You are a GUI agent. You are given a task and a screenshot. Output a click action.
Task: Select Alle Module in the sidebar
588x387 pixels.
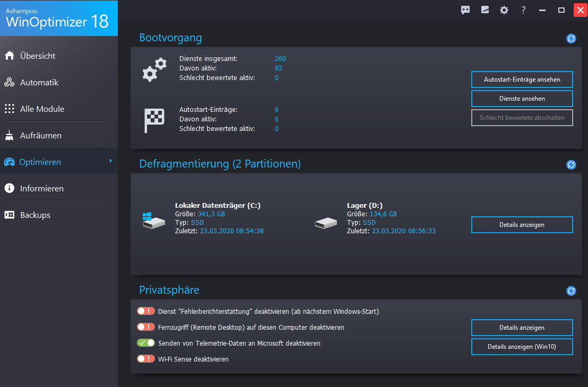coord(42,109)
